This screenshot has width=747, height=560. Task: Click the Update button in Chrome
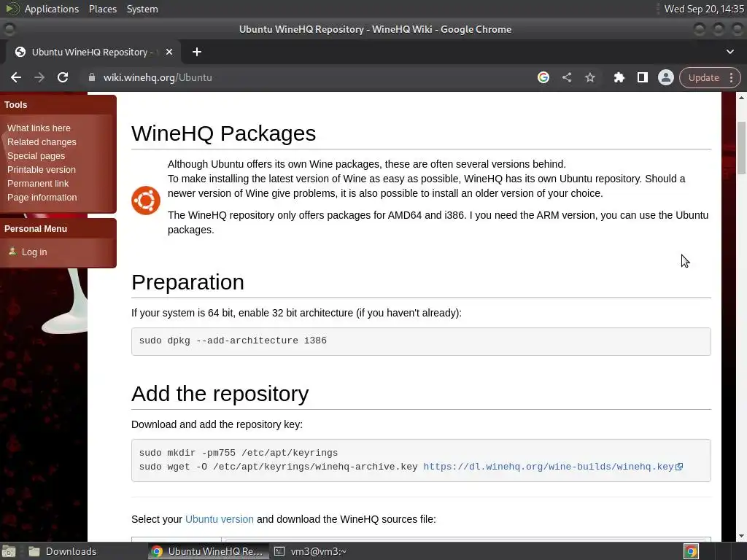tap(703, 77)
